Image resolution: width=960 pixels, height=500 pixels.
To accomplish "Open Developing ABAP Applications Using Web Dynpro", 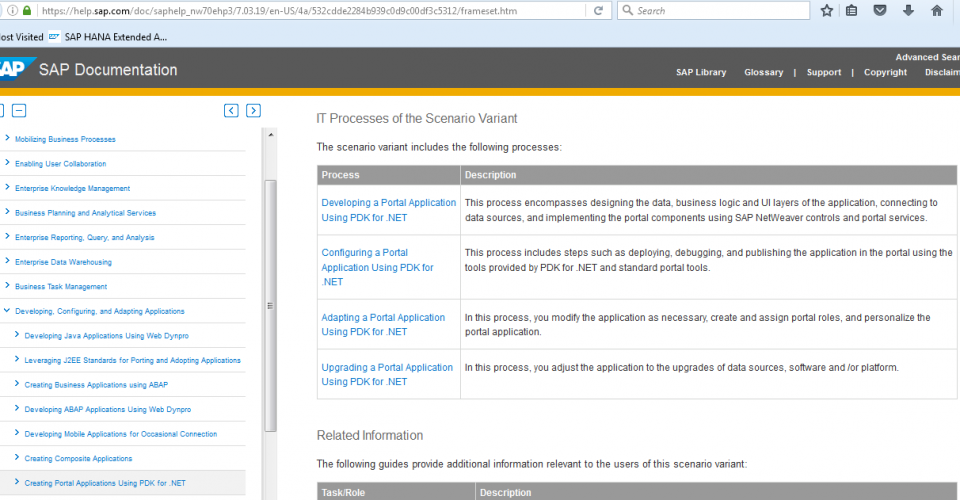I will click(x=108, y=409).
